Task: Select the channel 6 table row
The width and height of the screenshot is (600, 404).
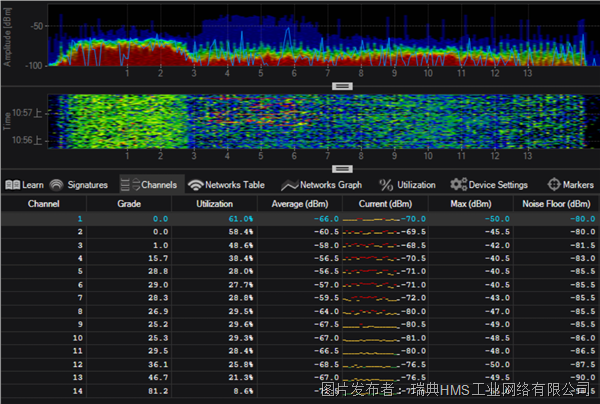Action: pos(300,285)
